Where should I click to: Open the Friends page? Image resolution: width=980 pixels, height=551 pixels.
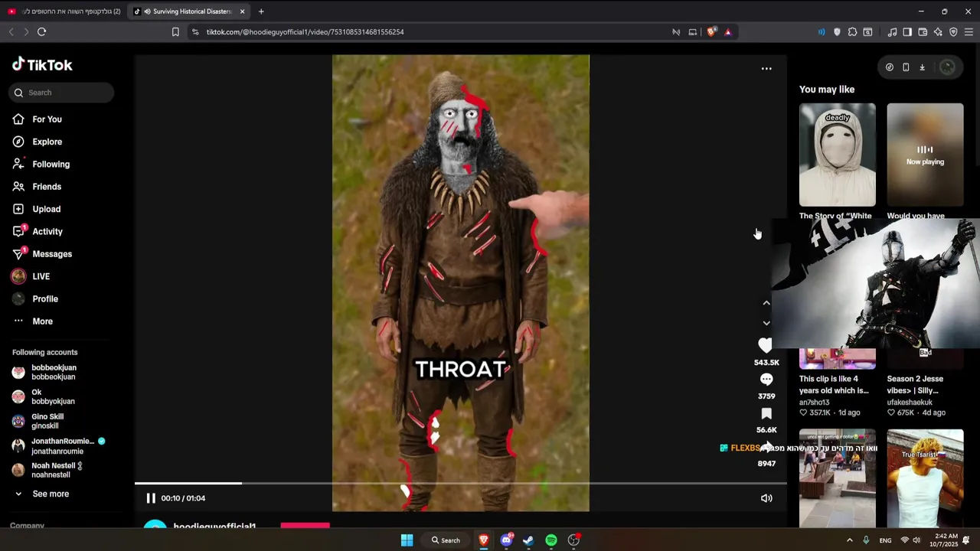[x=46, y=187]
